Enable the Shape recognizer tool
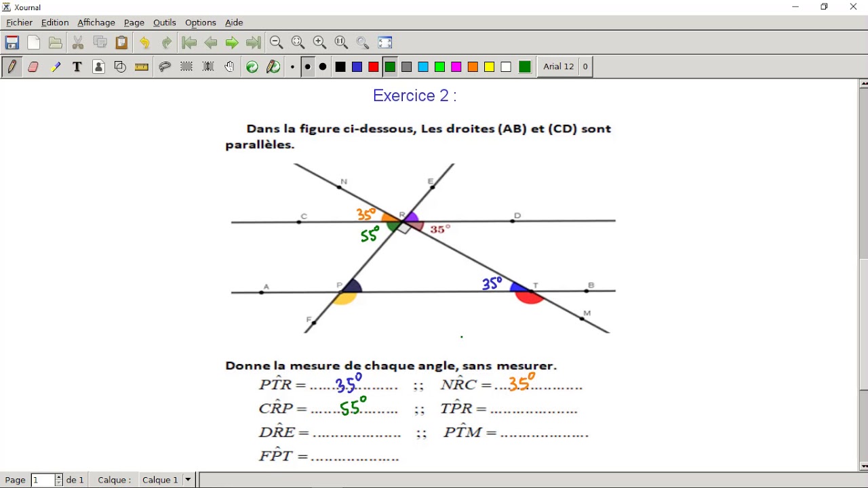The image size is (868, 488). (x=120, y=66)
